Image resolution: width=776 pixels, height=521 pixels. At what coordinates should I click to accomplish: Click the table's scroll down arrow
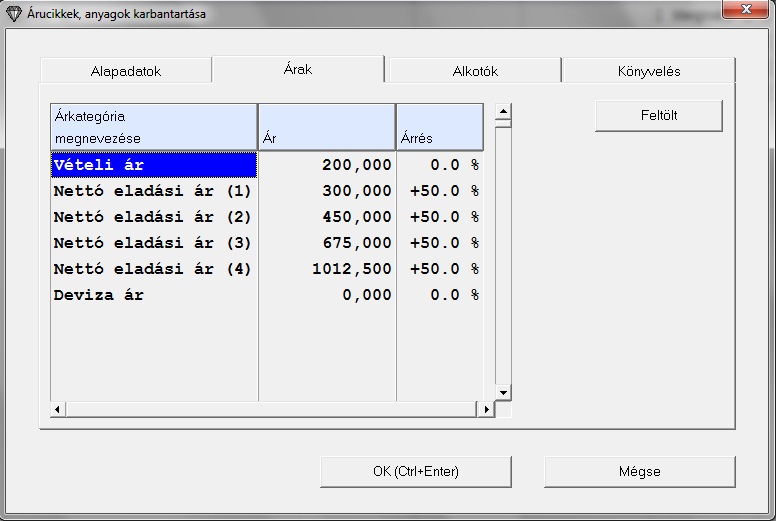point(503,393)
